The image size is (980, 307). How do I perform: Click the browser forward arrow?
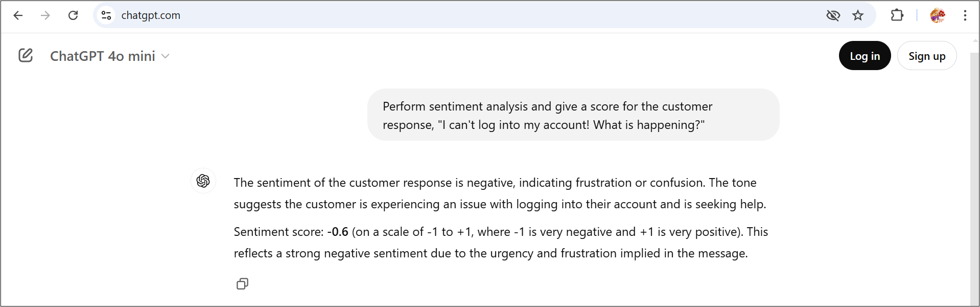45,15
